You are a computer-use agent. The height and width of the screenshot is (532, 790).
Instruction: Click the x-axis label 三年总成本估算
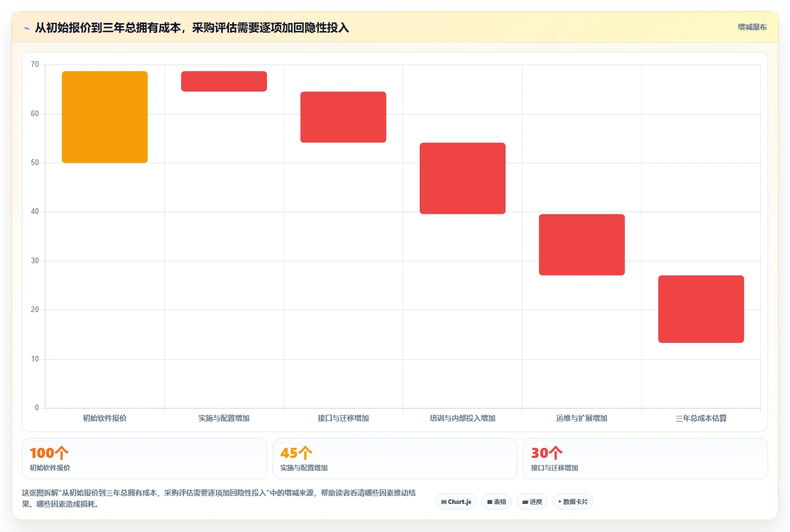pyautogui.click(x=701, y=418)
